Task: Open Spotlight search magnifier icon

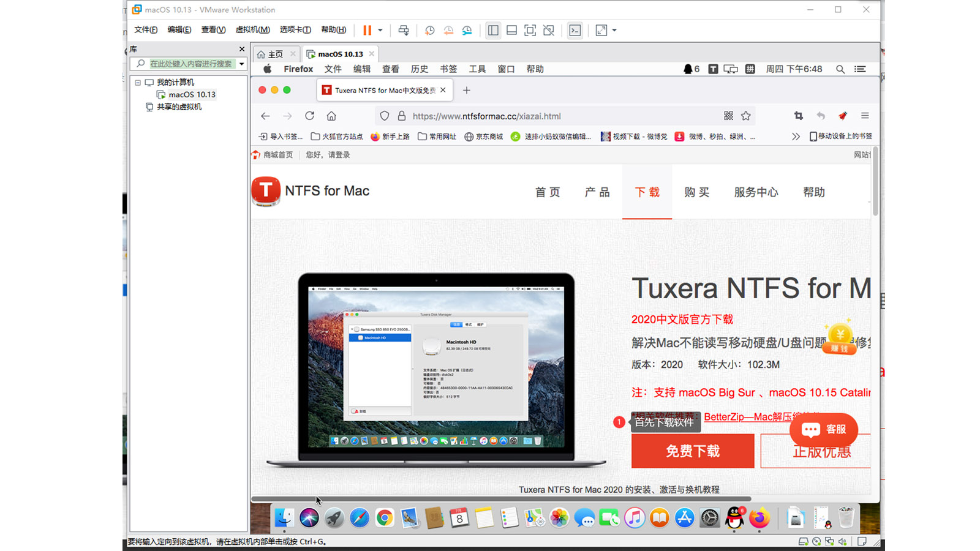Action: (840, 69)
